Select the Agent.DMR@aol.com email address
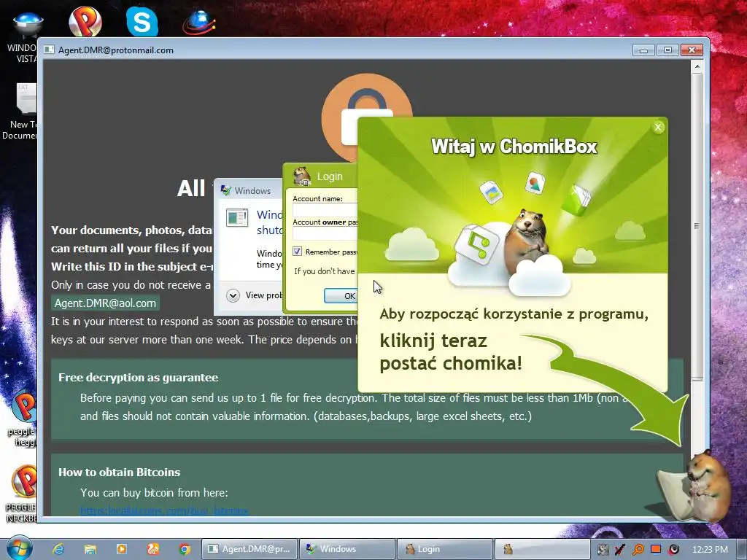The image size is (747, 560). click(105, 303)
